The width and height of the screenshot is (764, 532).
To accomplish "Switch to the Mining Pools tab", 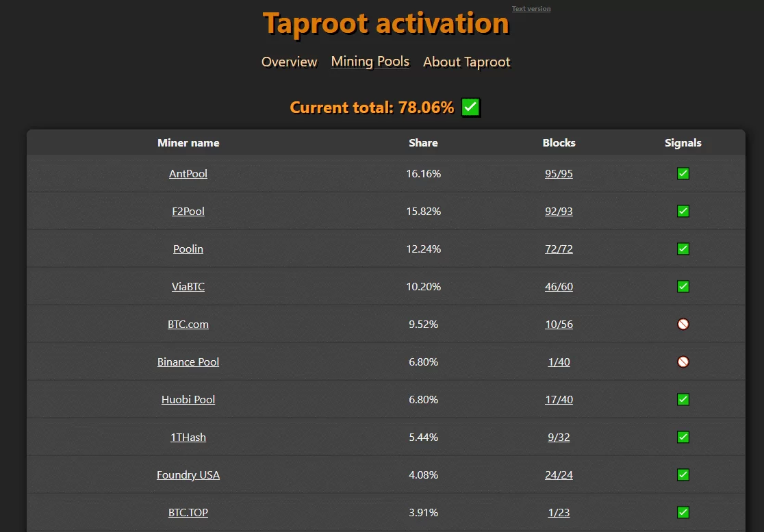I will [x=370, y=62].
